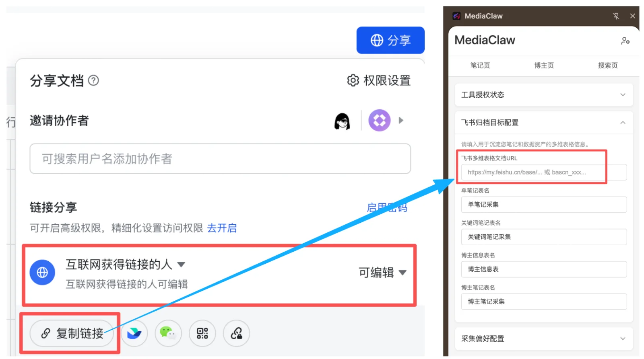Open MediaClaw user settings icon
Screen dimensions: 644x359
coord(625,41)
